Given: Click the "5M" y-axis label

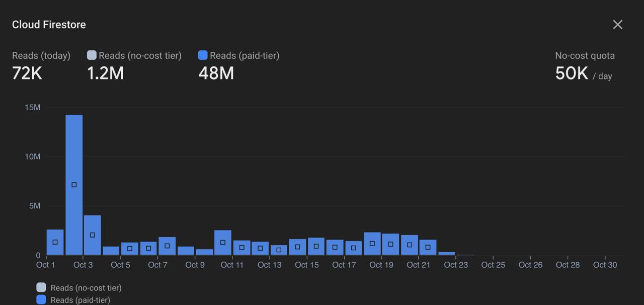Looking at the screenshot, I should point(35,206).
